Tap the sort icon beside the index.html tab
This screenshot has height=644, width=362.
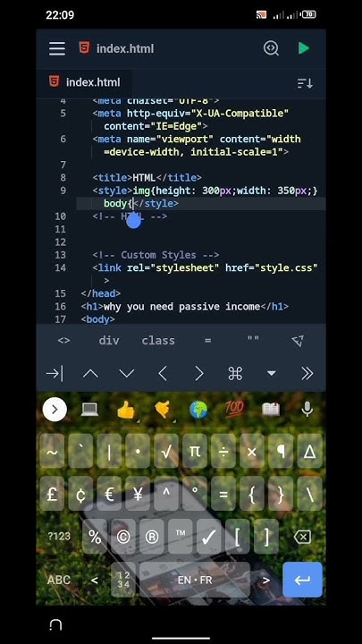tap(305, 83)
